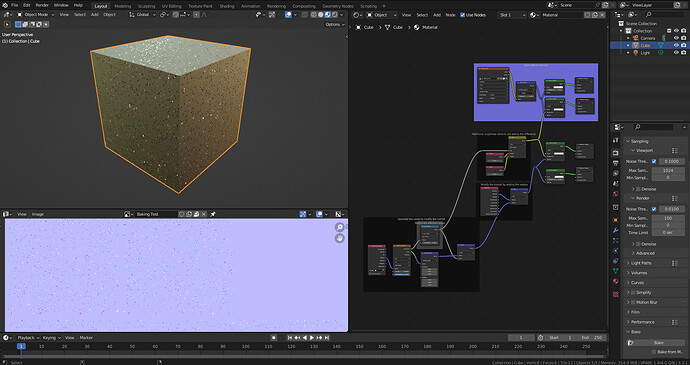Open the Object properties tab icon

point(616,220)
